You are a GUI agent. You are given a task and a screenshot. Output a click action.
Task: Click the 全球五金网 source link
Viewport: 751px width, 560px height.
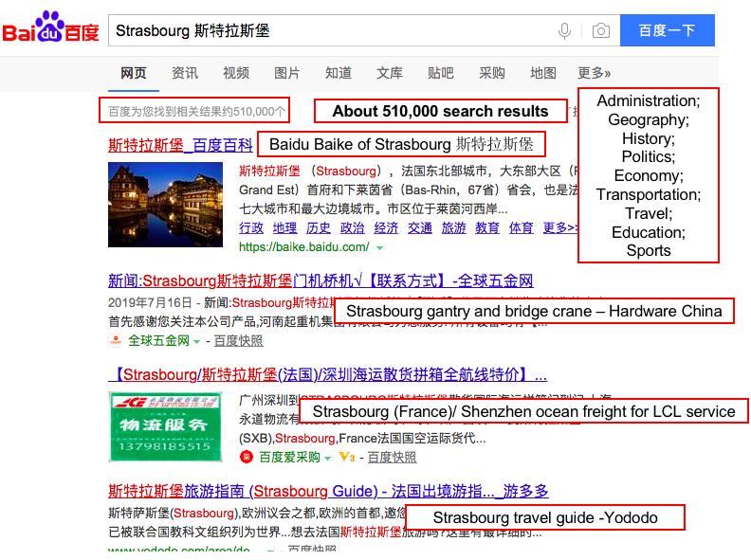coord(158,341)
